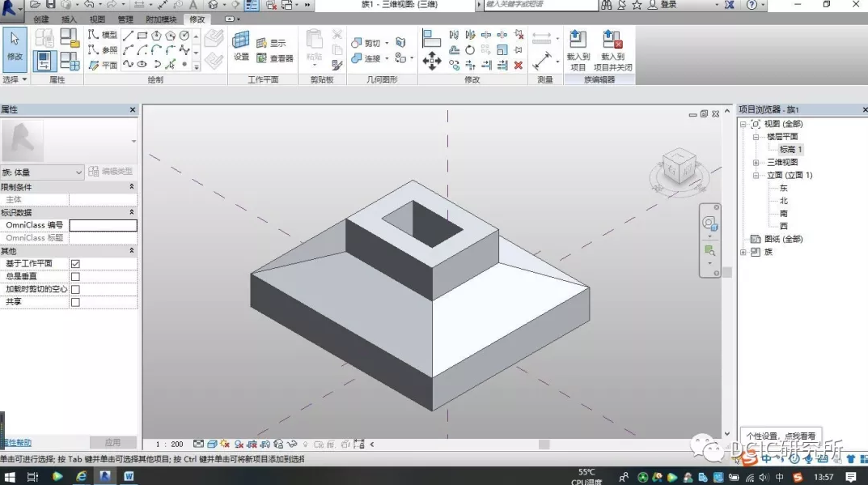Open the 插入 ribbon tab

[x=69, y=19]
